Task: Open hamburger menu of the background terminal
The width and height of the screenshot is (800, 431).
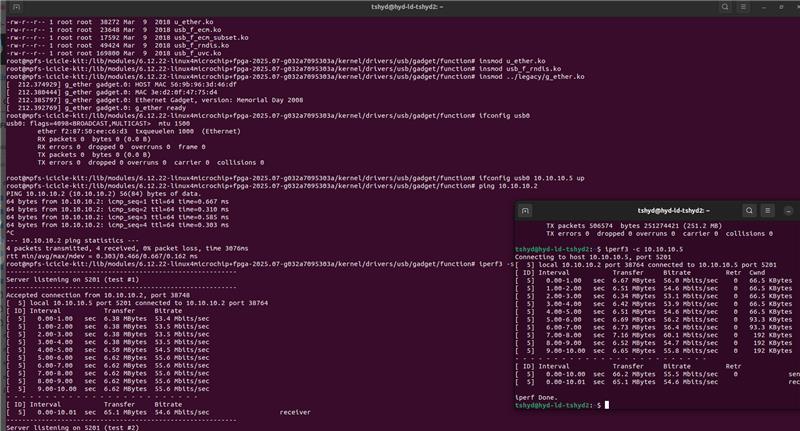Action: [743, 7]
